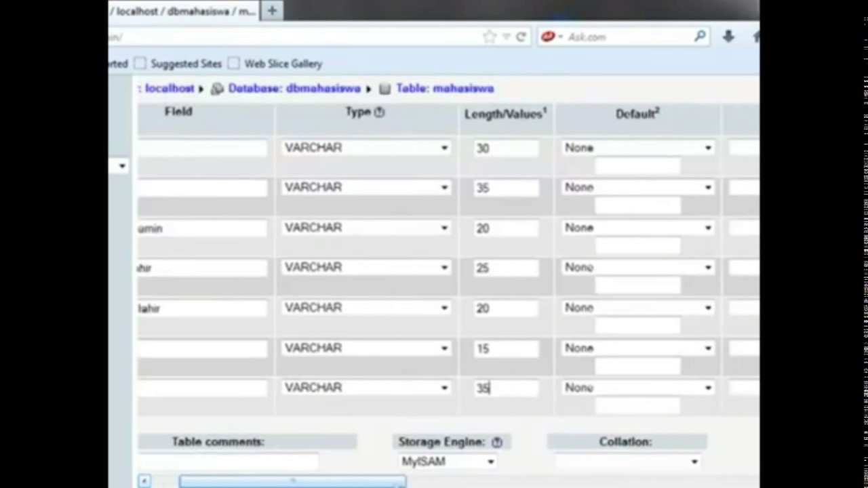Open the downloads arrow icon

[728, 37]
